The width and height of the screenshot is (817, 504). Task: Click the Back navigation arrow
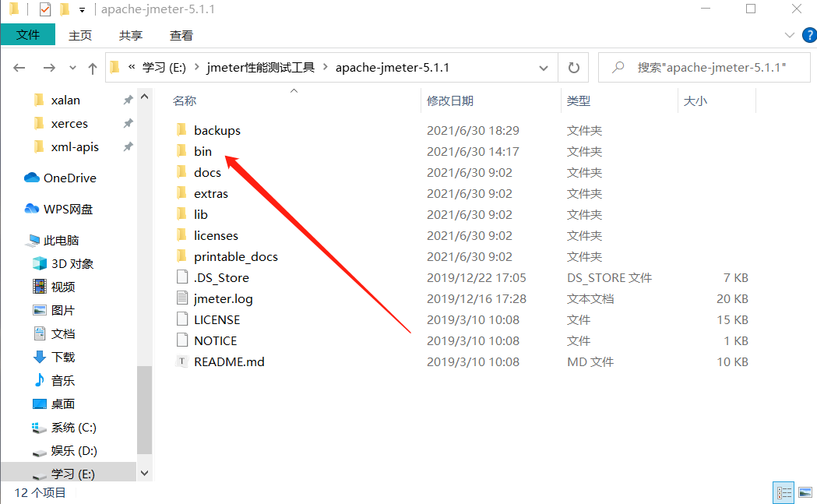coord(19,68)
